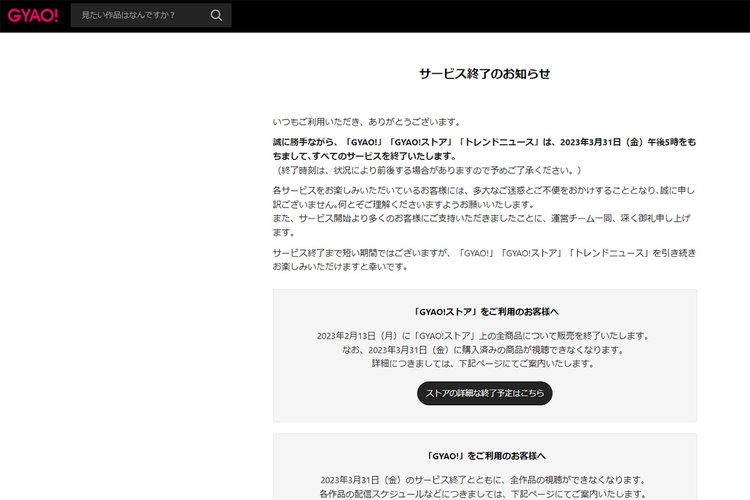Click the GYAO! logo
750x500 pixels.
click(33, 15)
